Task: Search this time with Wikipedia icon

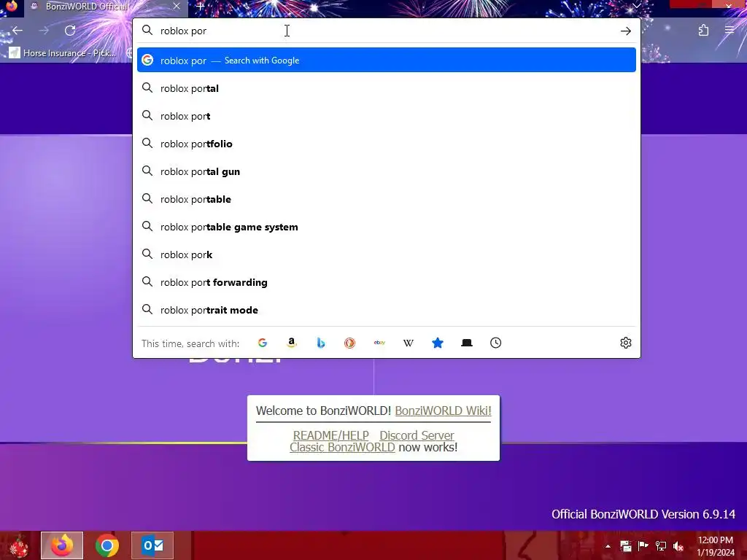Action: pos(409,343)
